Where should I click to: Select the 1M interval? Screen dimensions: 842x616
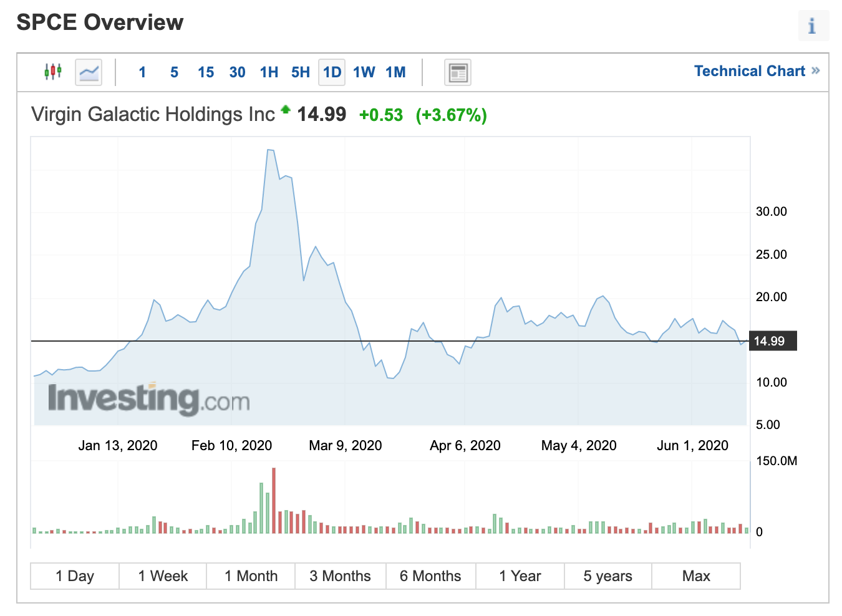395,72
